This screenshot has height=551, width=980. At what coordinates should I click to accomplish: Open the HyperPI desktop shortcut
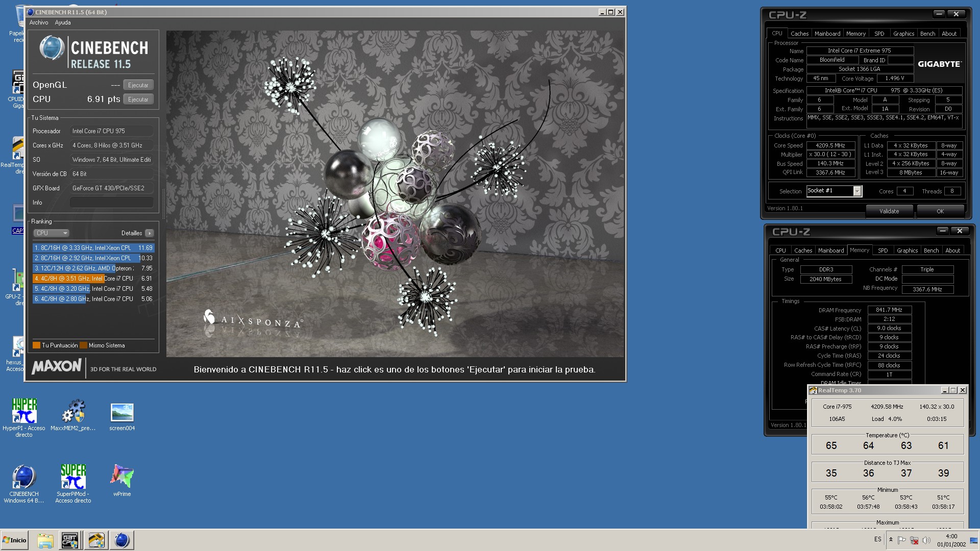point(24,417)
